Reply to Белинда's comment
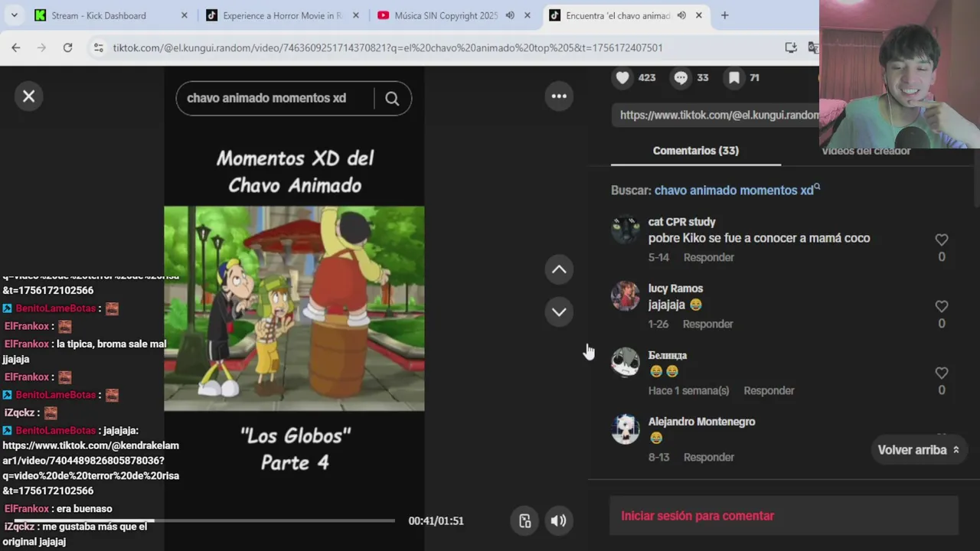Screen dimensions: 980x551 [769, 390]
